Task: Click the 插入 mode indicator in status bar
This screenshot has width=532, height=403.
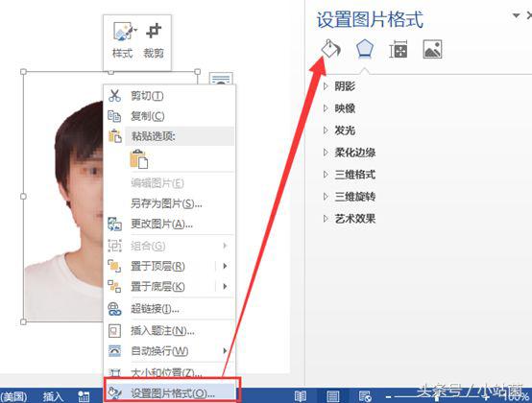Action: (x=53, y=396)
